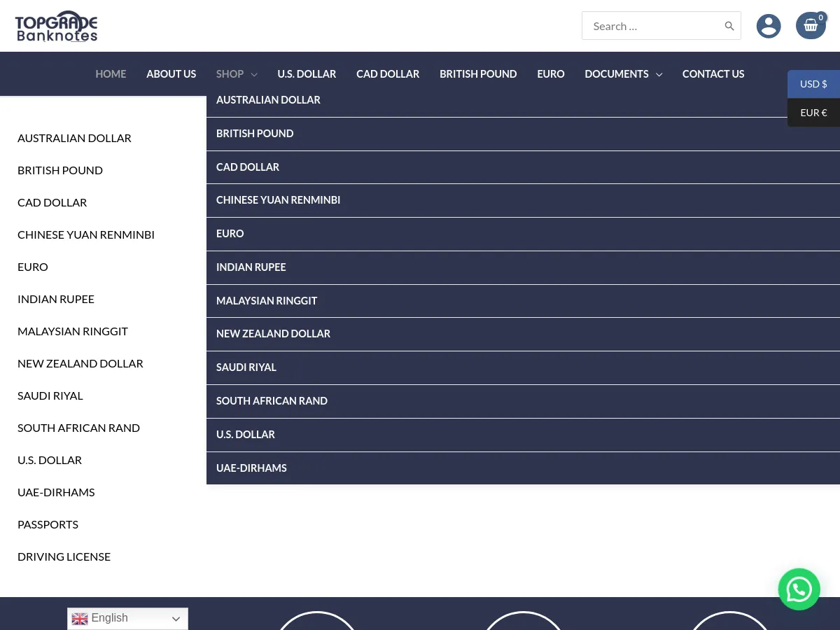The width and height of the screenshot is (840, 630).
Task: Select Chinese Yuan Renminbi in Shop dropdown
Action: click(278, 200)
